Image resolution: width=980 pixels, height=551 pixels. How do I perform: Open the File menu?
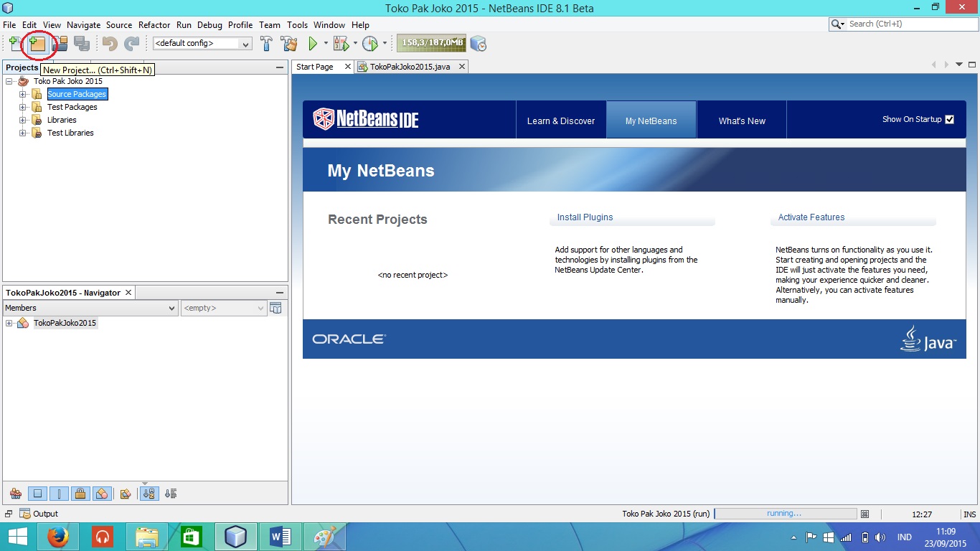coord(9,25)
